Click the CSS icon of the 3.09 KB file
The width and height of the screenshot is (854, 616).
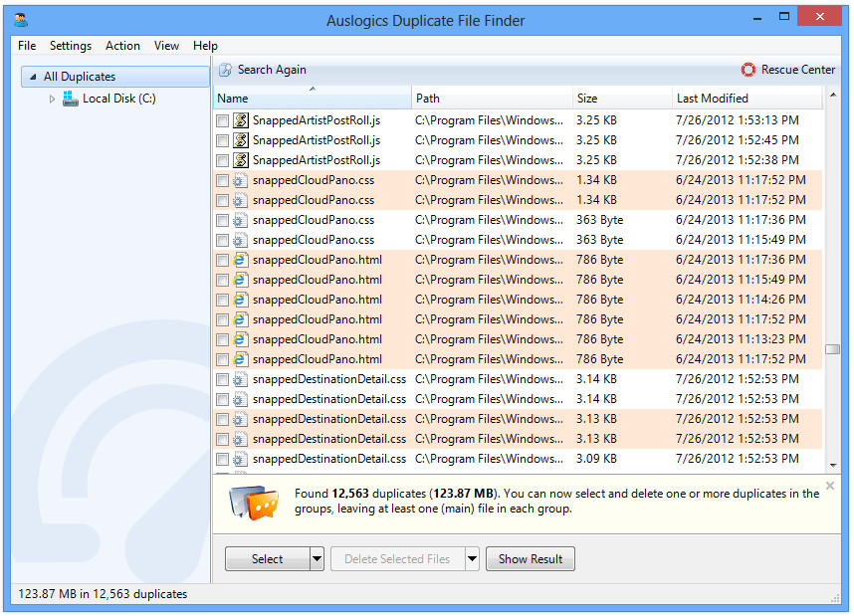(240, 459)
